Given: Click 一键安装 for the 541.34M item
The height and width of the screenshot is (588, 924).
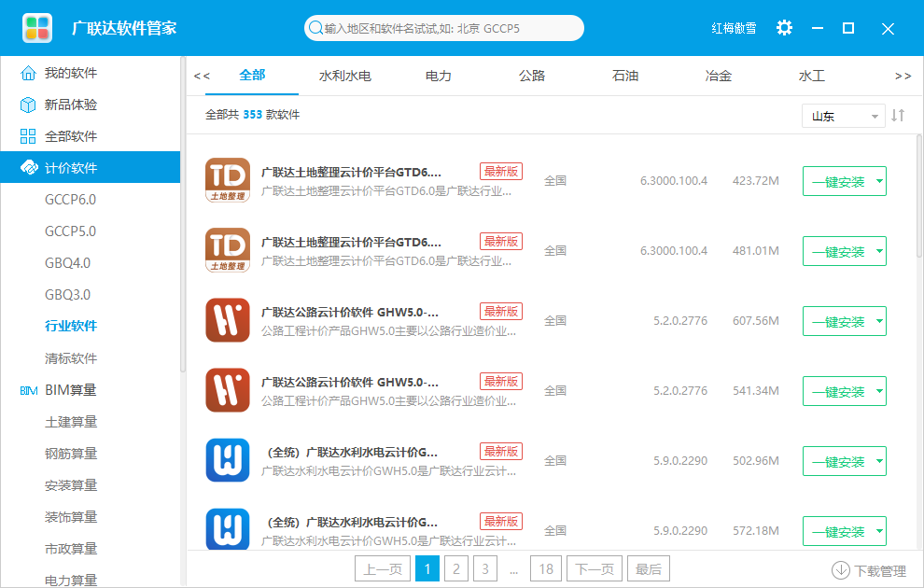Looking at the screenshot, I should (x=838, y=392).
